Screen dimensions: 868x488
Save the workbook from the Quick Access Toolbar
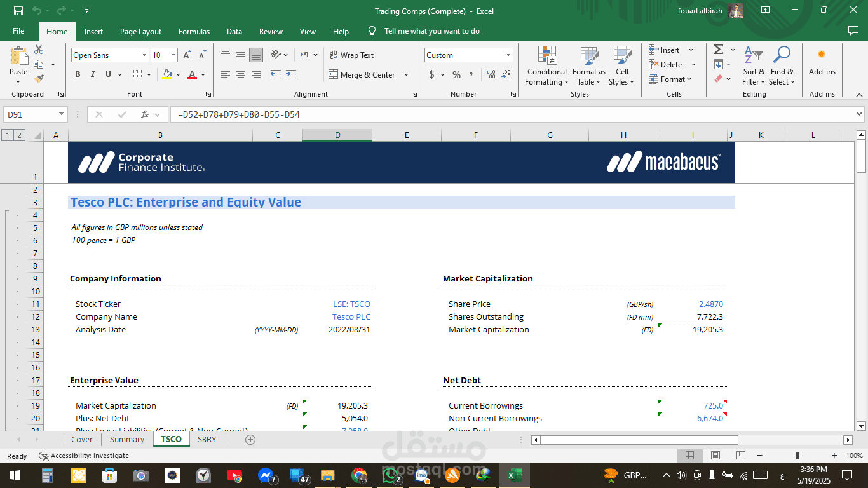tap(18, 11)
